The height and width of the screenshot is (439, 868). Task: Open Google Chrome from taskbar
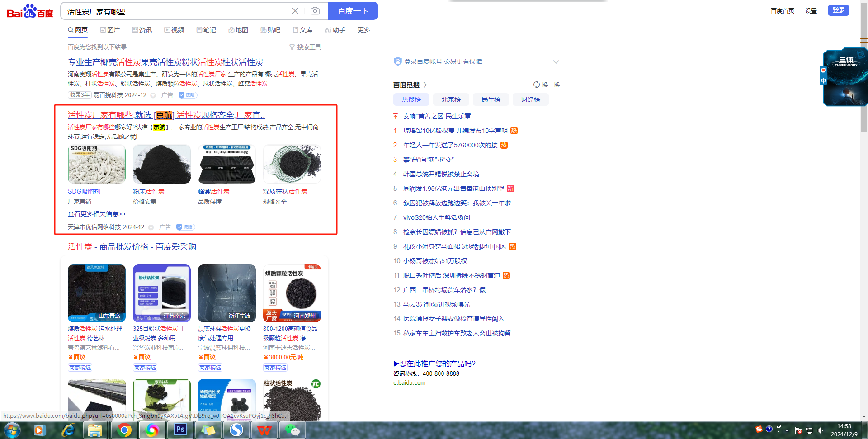pos(124,430)
